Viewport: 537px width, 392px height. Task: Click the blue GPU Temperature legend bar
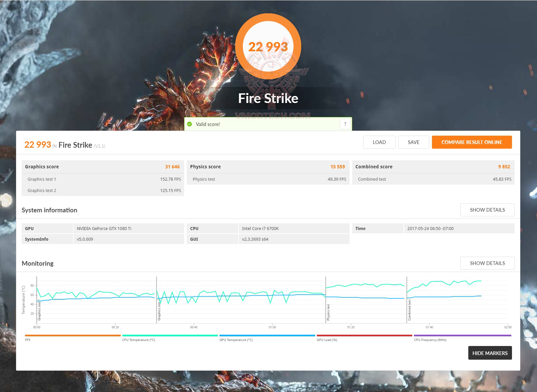coord(267,336)
